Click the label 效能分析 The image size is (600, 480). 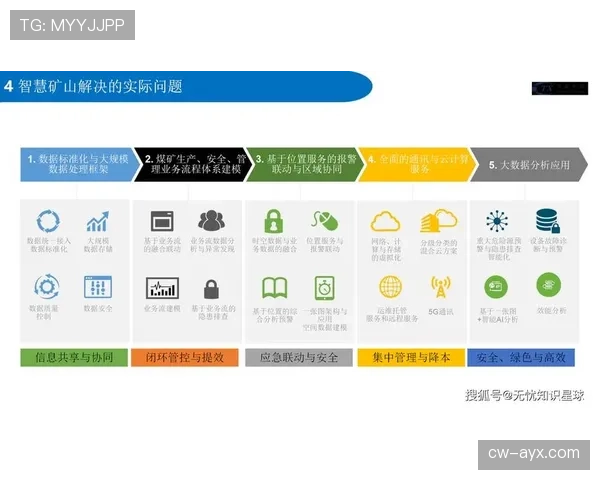(551, 310)
